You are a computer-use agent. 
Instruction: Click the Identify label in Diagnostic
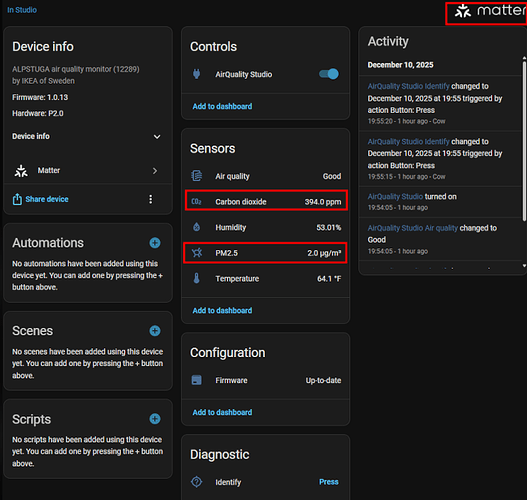(x=228, y=482)
